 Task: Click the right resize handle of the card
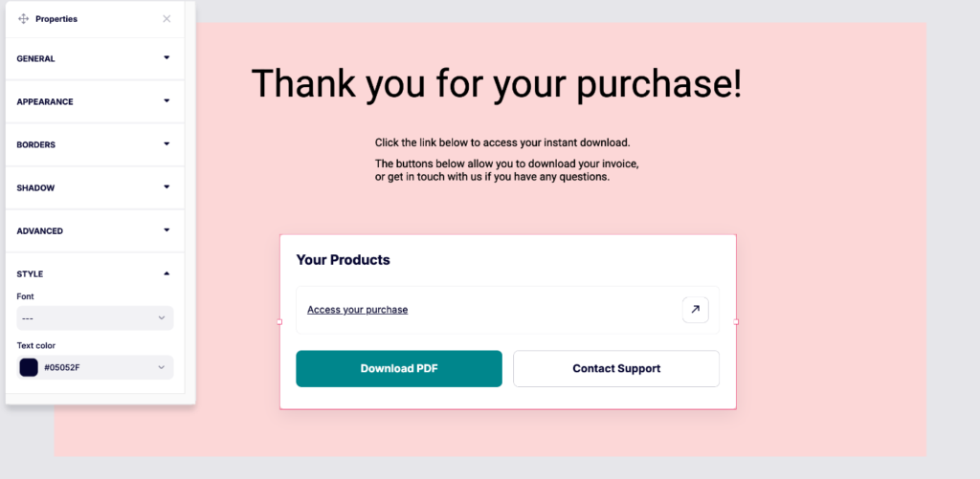coord(736,322)
